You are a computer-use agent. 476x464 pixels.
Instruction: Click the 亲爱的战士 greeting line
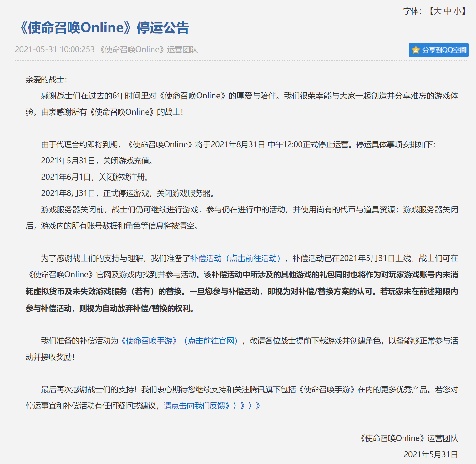[x=46, y=80]
